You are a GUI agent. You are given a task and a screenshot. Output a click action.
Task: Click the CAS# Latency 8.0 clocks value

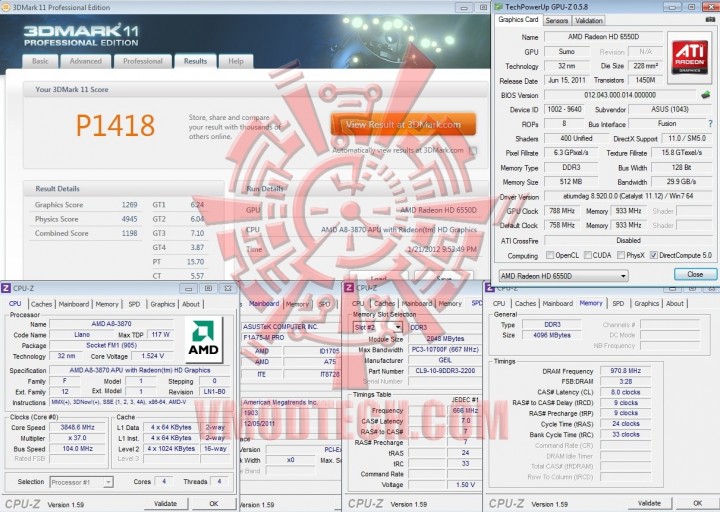click(625, 393)
